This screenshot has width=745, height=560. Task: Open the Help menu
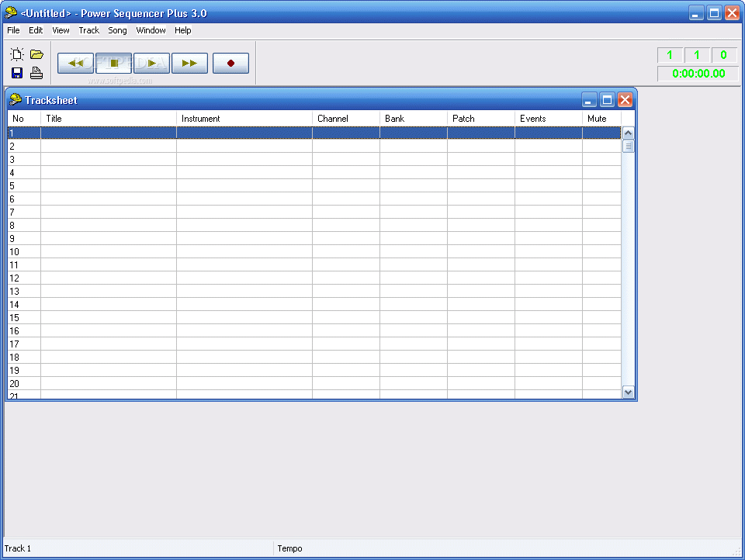click(x=183, y=30)
